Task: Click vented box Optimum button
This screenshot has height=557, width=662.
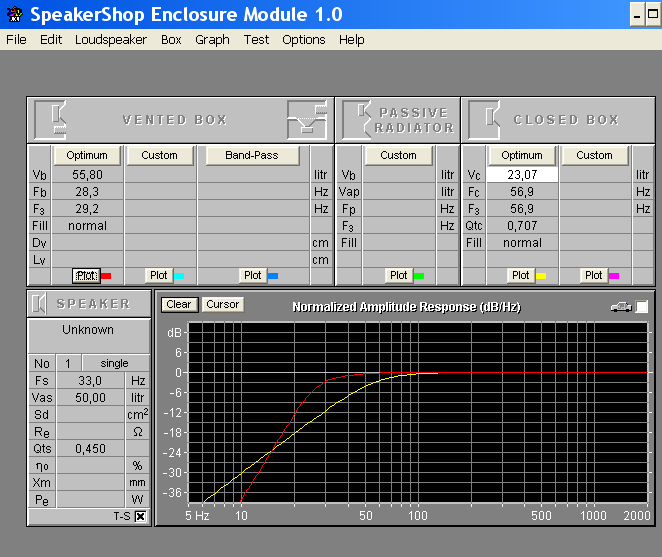Action: (x=87, y=155)
